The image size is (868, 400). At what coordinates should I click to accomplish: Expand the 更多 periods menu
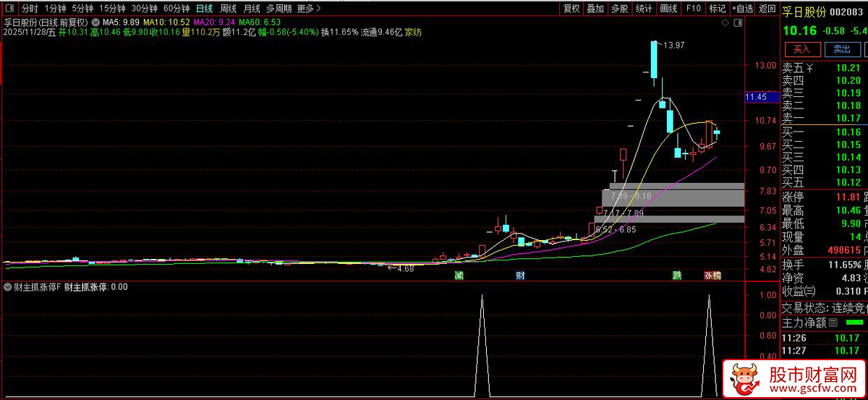(x=309, y=9)
